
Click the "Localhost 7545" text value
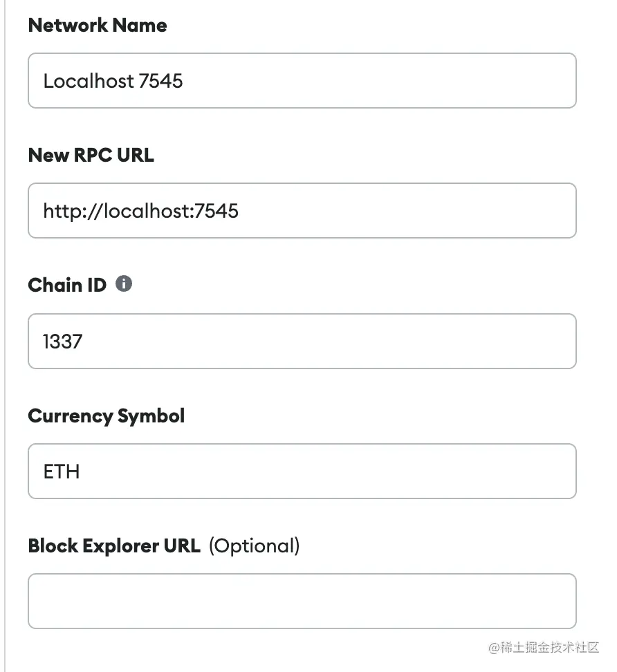click(113, 81)
